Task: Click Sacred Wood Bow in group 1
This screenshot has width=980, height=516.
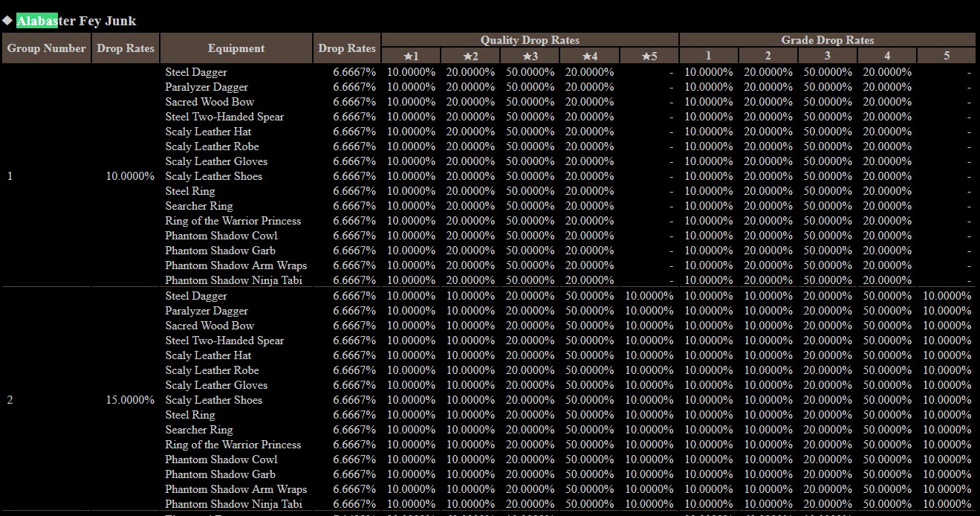Action: (x=210, y=102)
